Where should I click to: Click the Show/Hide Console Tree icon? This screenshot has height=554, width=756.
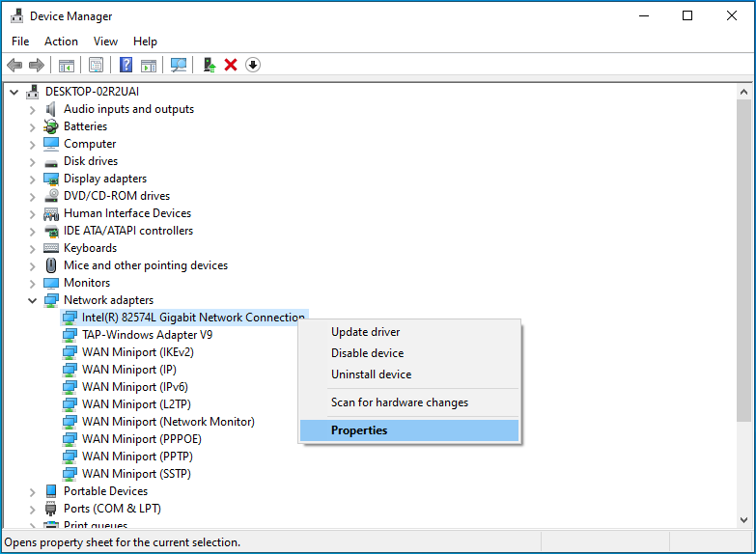67,65
